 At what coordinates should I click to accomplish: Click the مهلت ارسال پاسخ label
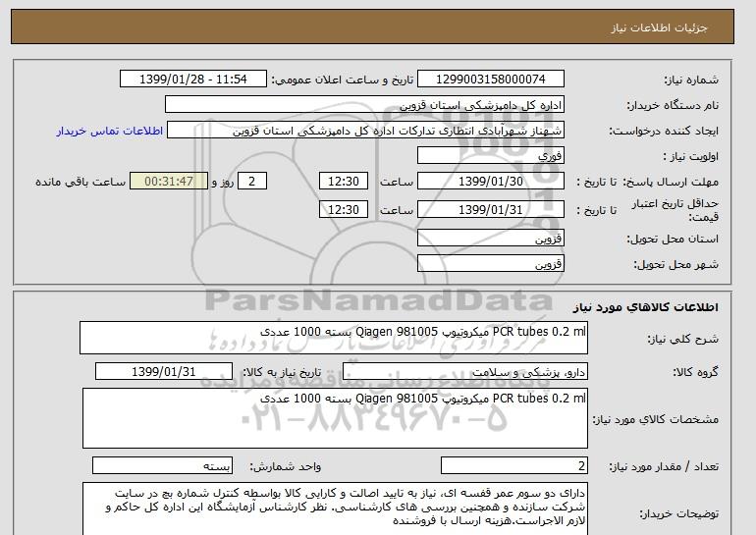pyautogui.click(x=671, y=182)
